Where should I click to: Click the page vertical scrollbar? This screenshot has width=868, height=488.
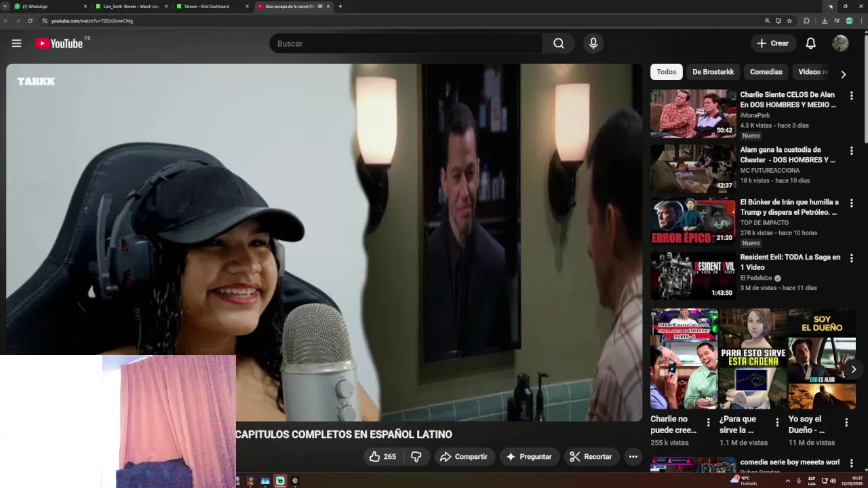[x=865, y=88]
